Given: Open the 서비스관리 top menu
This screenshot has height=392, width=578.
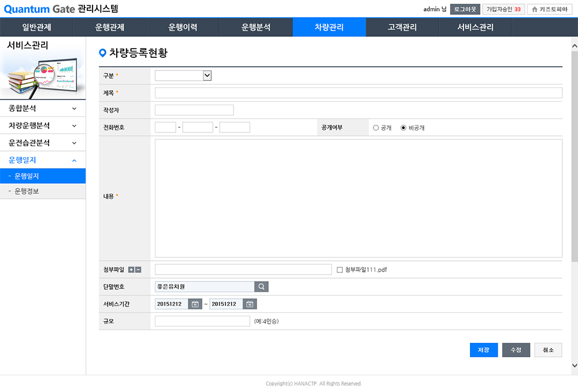Looking at the screenshot, I should pyautogui.click(x=476, y=27).
